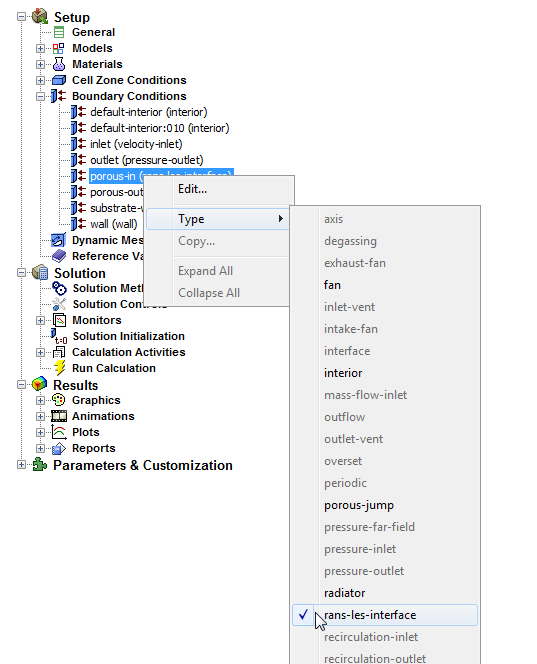The image size is (537, 664).
Task: Open Run Calculation in the tree
Action: (x=113, y=368)
